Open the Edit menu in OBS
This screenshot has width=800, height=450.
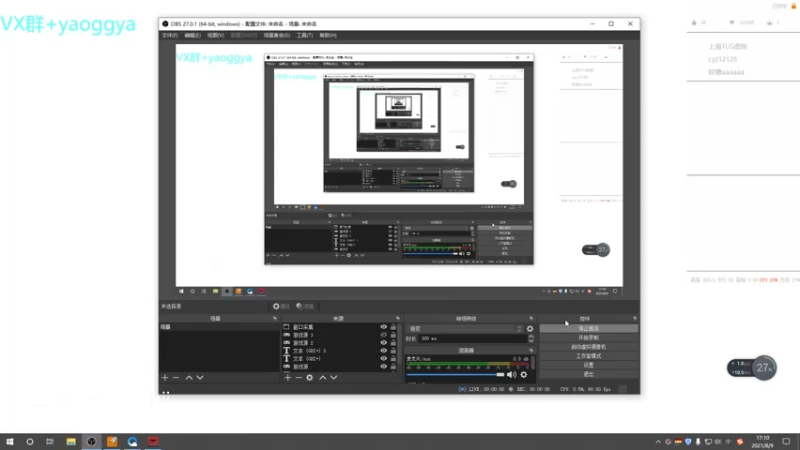click(x=192, y=35)
